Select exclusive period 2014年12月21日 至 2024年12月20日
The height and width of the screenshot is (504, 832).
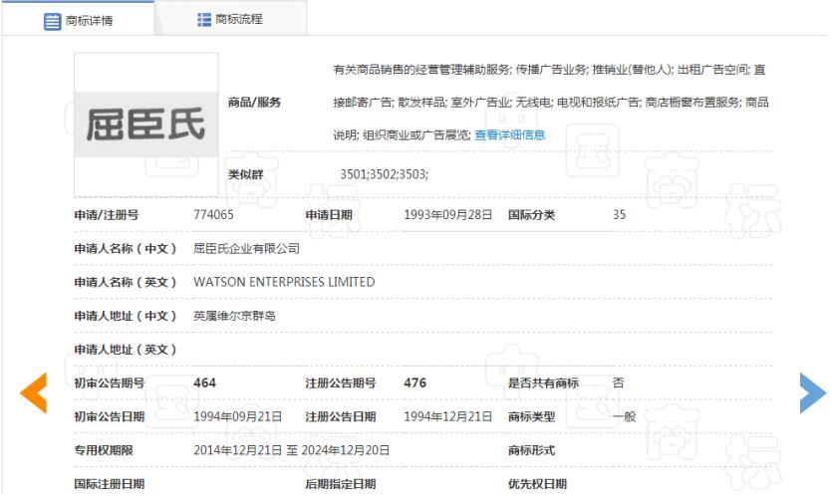click(291, 450)
